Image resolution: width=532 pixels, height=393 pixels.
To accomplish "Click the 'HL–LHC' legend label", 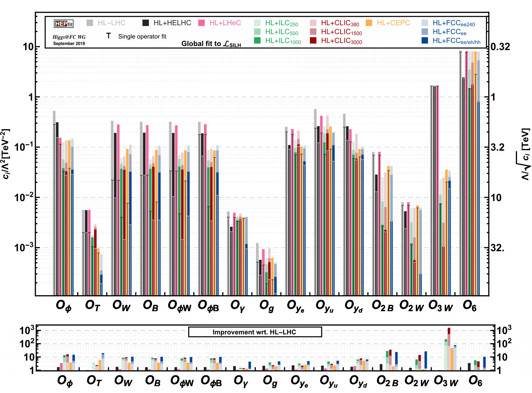I will 111,23.
